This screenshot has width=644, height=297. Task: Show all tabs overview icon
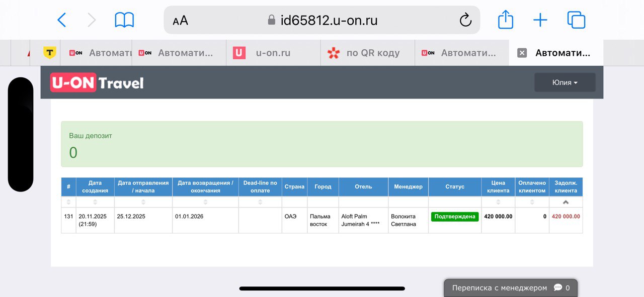(x=576, y=20)
